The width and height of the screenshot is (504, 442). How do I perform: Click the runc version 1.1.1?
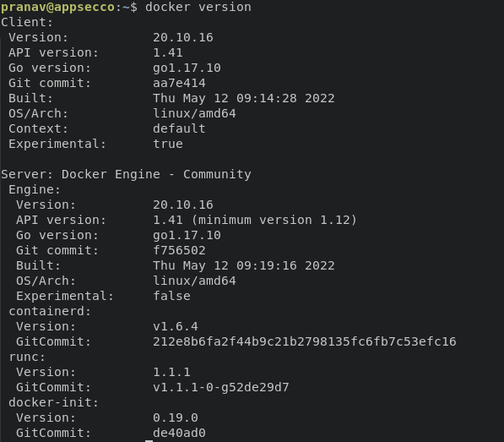coord(171,372)
